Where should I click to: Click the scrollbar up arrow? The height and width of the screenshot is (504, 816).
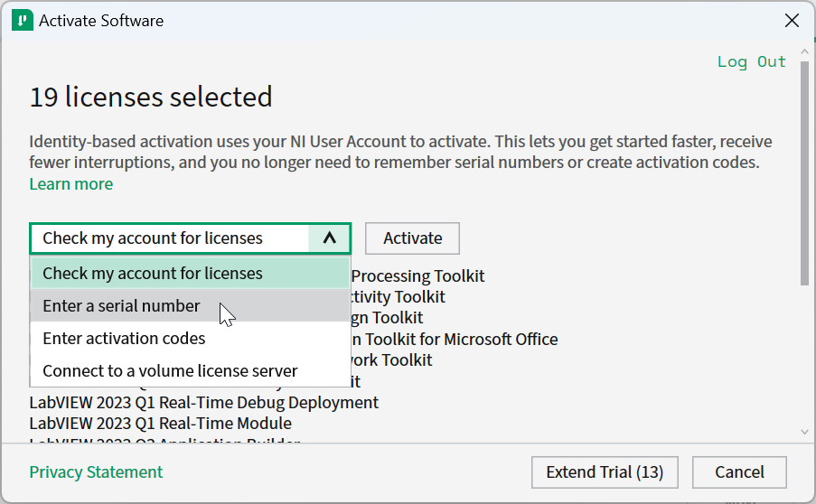(x=804, y=52)
